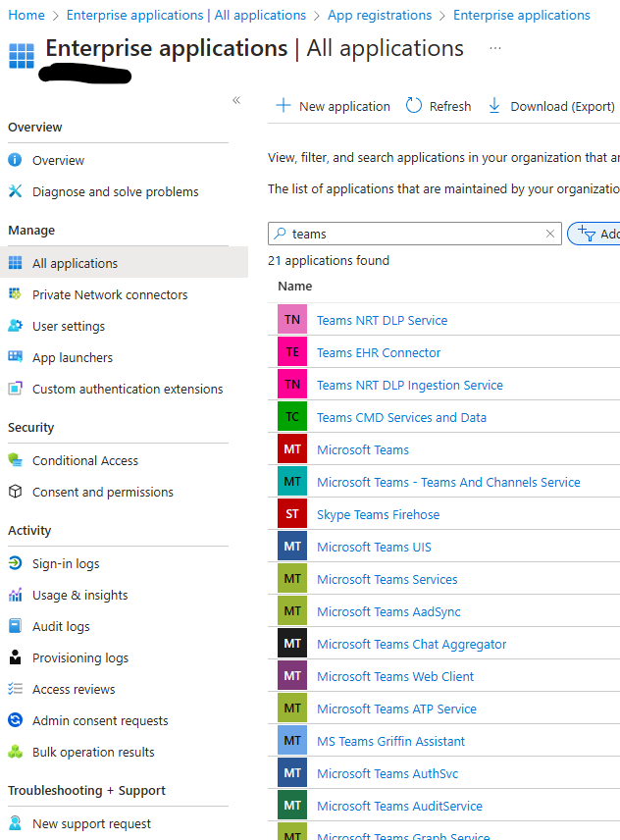Open Teams NRT DLP Service
This screenshot has width=620, height=840.
coord(382,320)
